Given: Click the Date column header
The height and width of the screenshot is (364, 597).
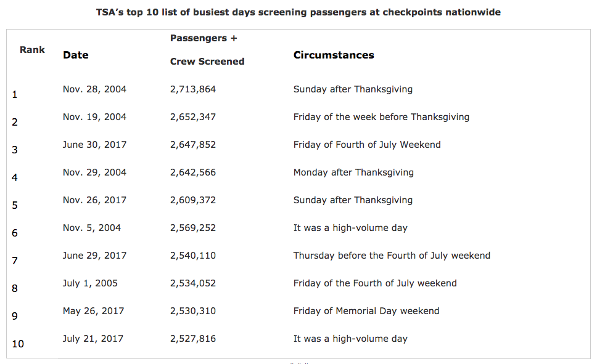Looking at the screenshot, I should point(76,55).
